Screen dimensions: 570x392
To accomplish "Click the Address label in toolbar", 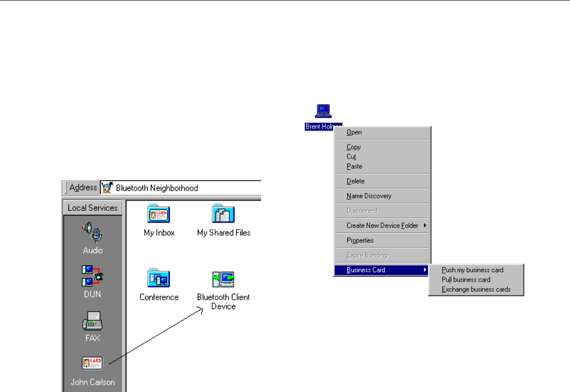I will click(83, 187).
